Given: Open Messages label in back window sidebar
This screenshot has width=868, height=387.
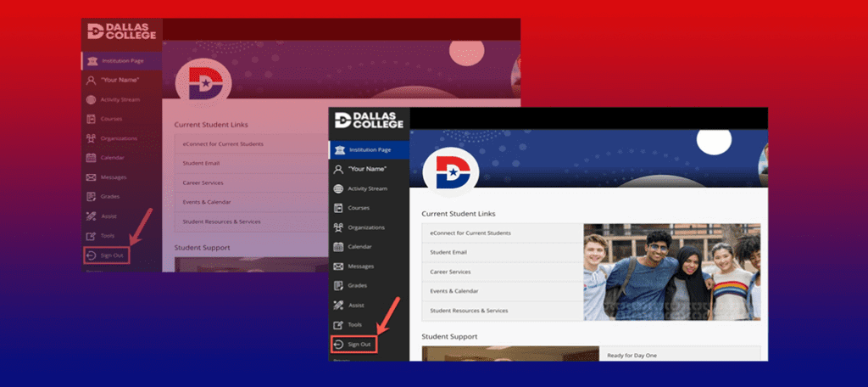Looking at the screenshot, I should click(x=114, y=177).
